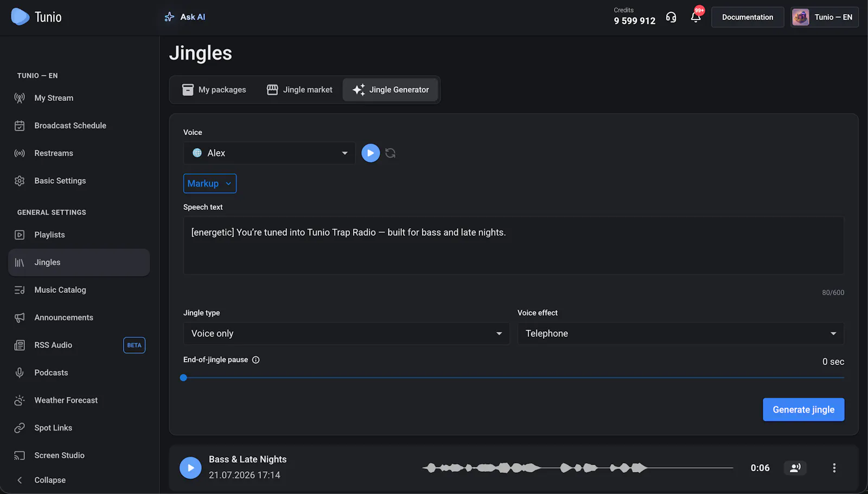
Task: Open Spot Links
Action: [79, 428]
